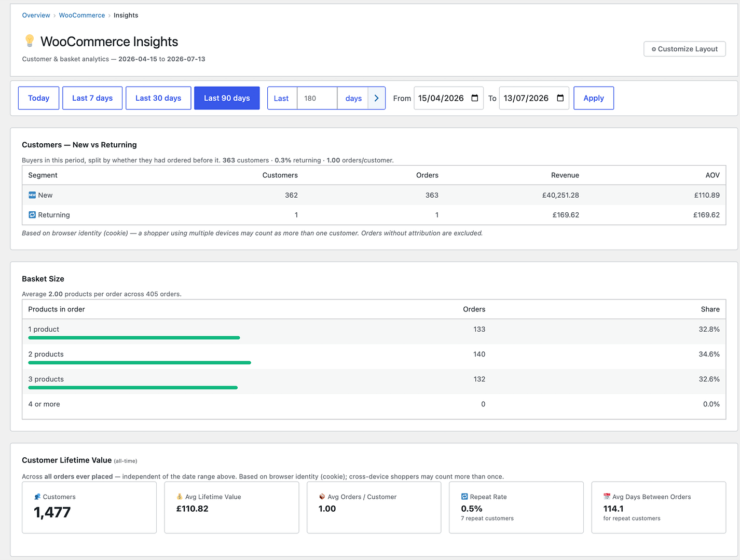
Task: Click the To date field 13/07/2026
Action: pos(534,98)
